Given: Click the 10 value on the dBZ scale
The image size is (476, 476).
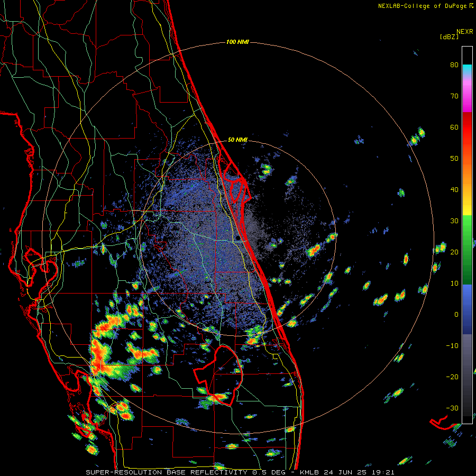Looking at the screenshot, I should [x=454, y=283].
